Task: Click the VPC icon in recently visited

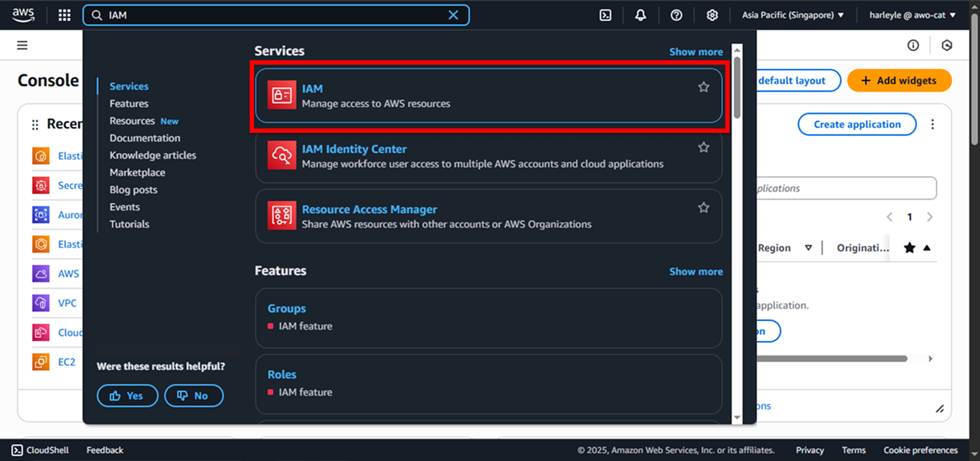Action: point(41,303)
